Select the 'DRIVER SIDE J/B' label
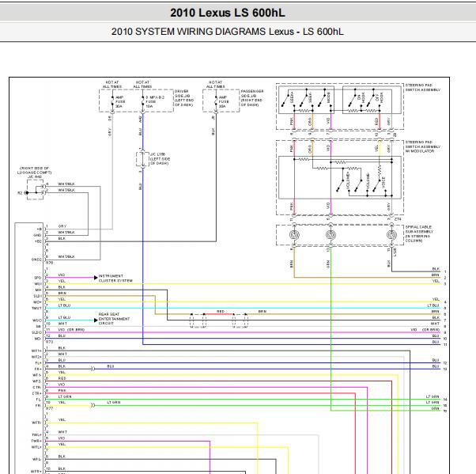Image resolution: width=476 pixels, height=474 pixels. [x=182, y=93]
